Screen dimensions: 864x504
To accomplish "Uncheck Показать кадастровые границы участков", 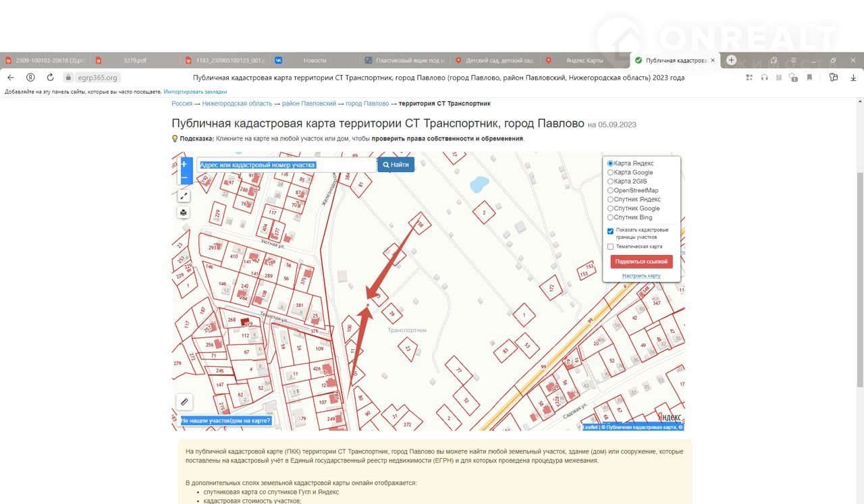I will tap(611, 231).
